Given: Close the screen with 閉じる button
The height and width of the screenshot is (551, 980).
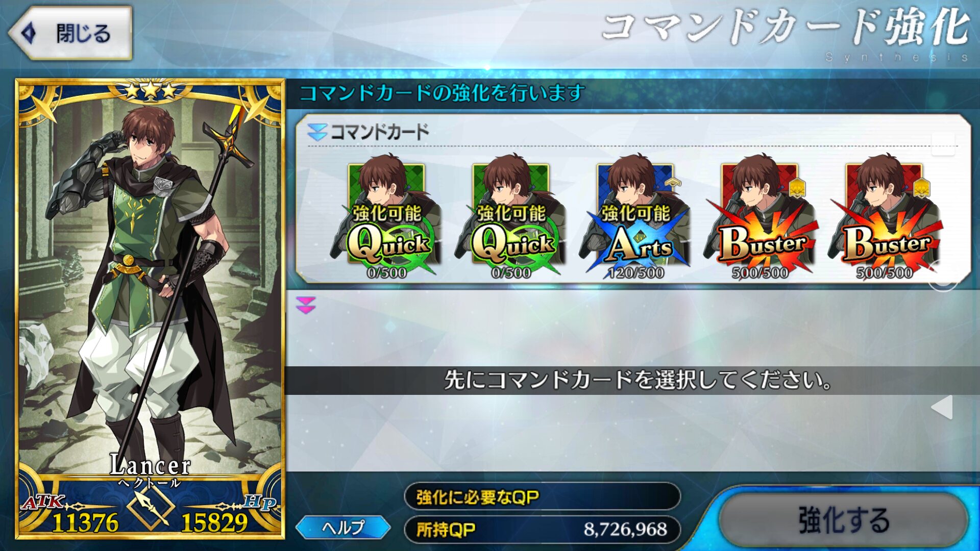Looking at the screenshot, I should [x=70, y=33].
